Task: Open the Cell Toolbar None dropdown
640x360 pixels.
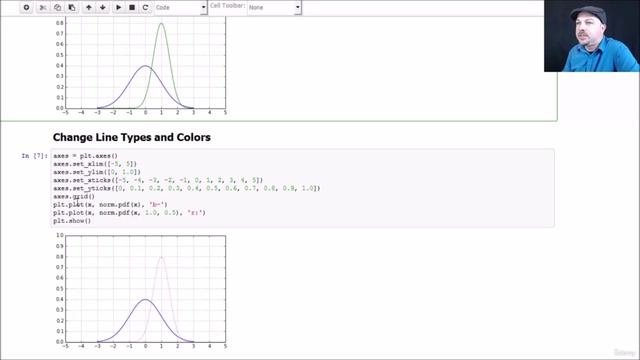Action: [274, 7]
